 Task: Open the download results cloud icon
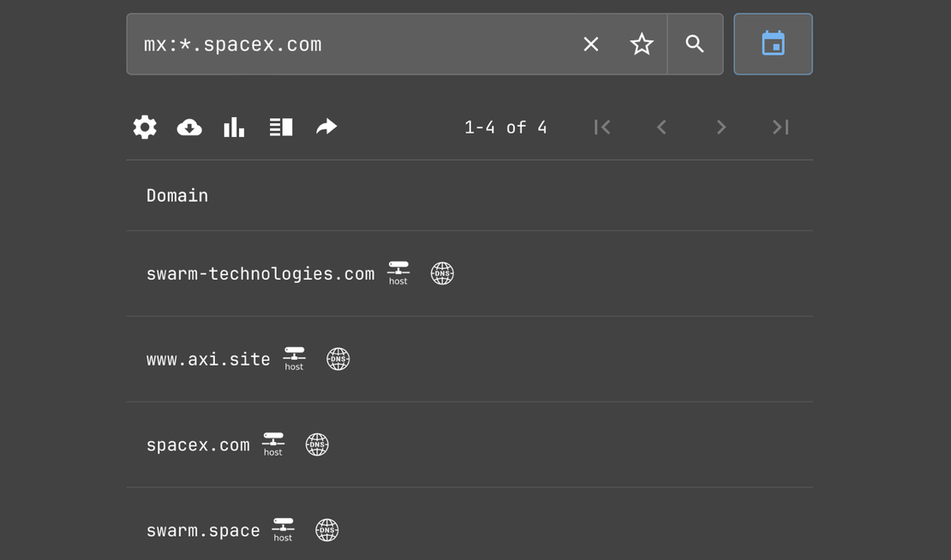click(189, 127)
